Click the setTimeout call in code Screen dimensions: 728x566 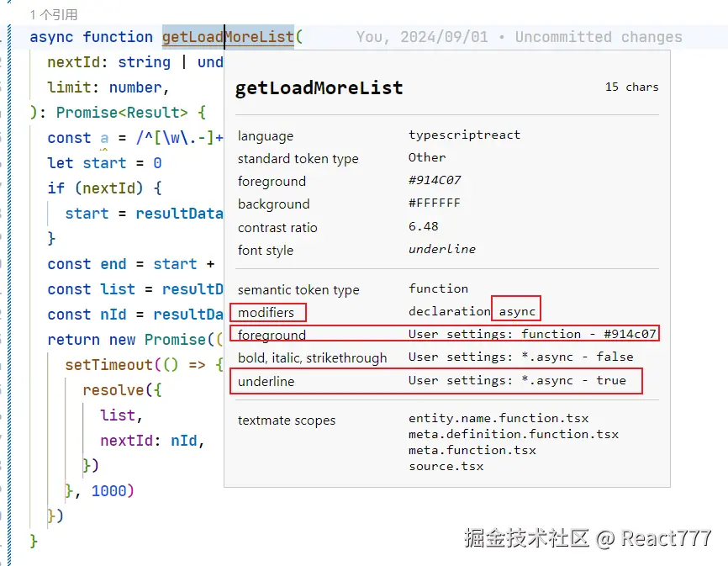[109, 364]
